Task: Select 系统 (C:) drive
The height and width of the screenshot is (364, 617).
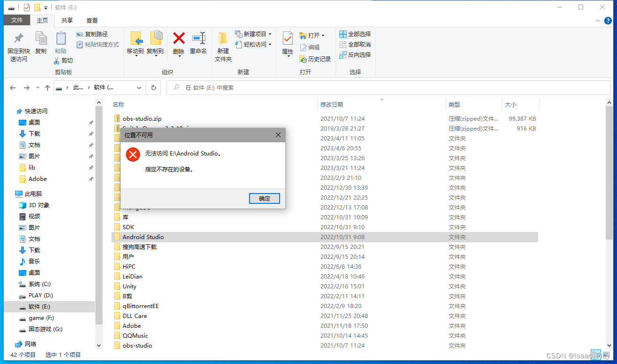Action: [x=39, y=284]
